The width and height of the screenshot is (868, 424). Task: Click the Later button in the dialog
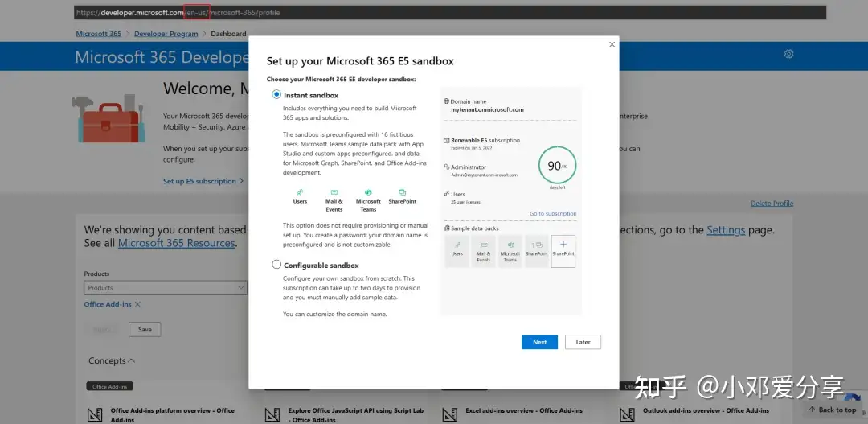click(x=583, y=342)
